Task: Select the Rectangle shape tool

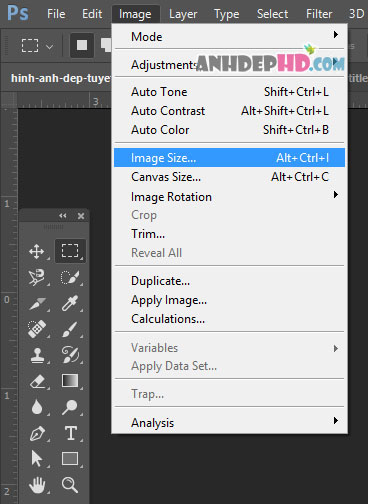Action: click(x=70, y=459)
